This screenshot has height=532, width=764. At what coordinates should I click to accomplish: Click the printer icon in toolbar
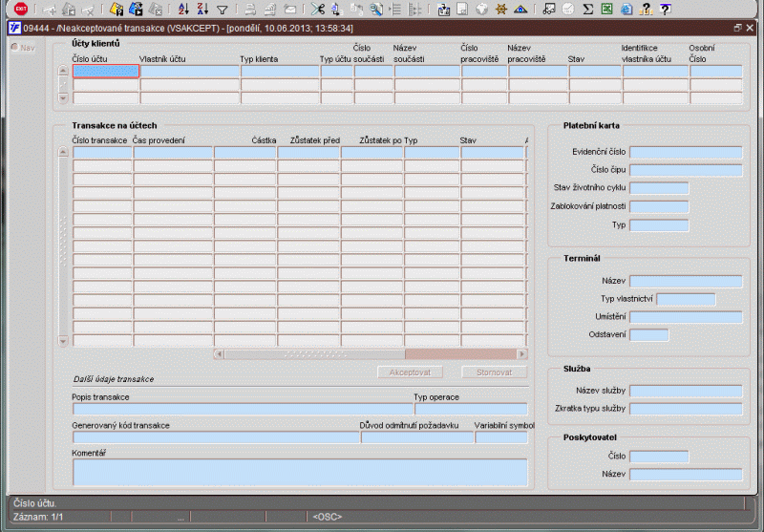[x=249, y=10]
